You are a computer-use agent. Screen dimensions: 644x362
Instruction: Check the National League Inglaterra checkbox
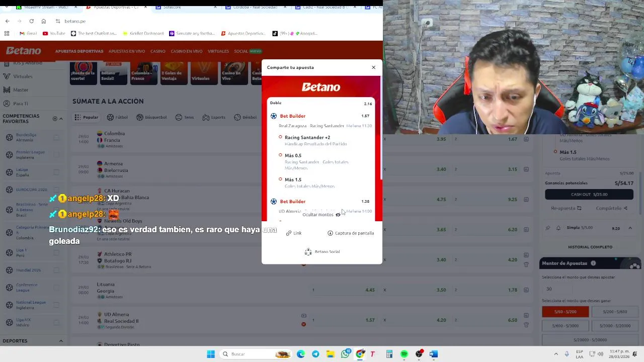56,305
